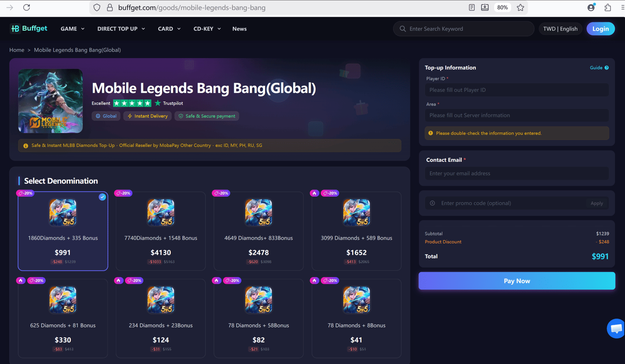
Task: Click the Guide help question-mark icon
Action: point(607,68)
